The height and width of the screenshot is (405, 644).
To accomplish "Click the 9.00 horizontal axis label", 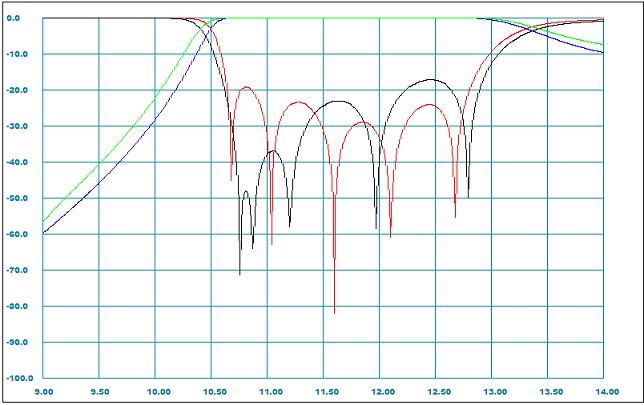I will 43,393.
